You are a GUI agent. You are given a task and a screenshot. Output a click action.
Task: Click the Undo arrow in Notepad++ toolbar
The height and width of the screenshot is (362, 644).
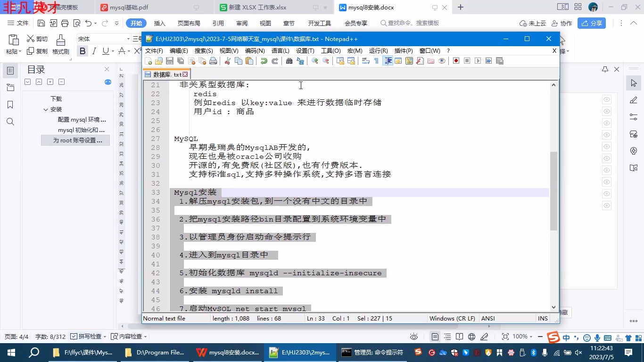click(264, 61)
